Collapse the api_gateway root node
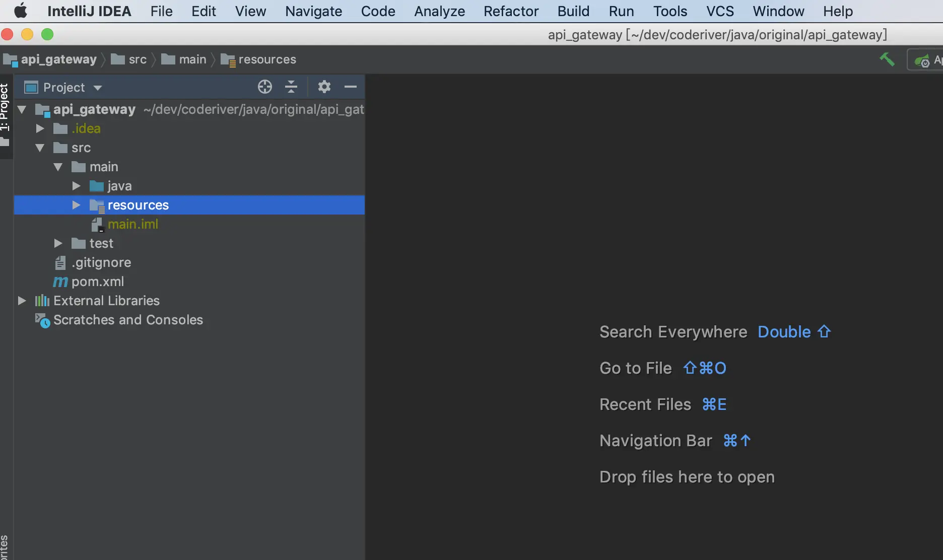The image size is (943, 560). [x=22, y=109]
